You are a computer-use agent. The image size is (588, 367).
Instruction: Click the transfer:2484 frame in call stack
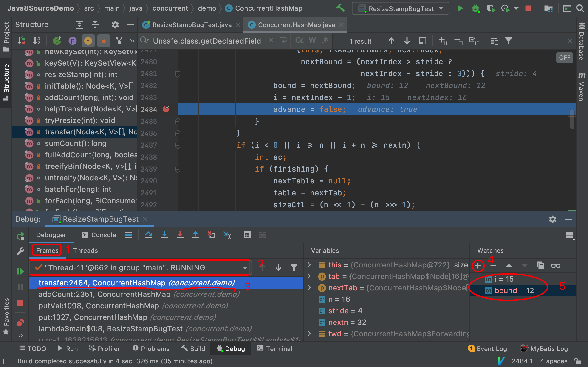[x=136, y=283]
